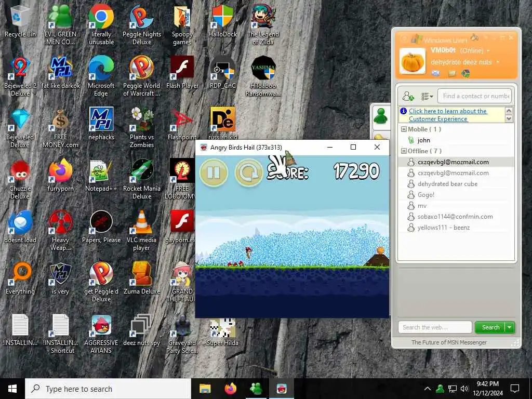
Task: Click the Messenger folder icon
Action: pyautogui.click(x=452, y=73)
